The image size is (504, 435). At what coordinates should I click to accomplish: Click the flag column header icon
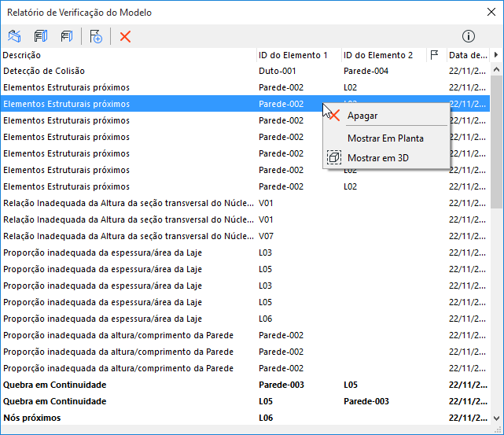click(434, 55)
